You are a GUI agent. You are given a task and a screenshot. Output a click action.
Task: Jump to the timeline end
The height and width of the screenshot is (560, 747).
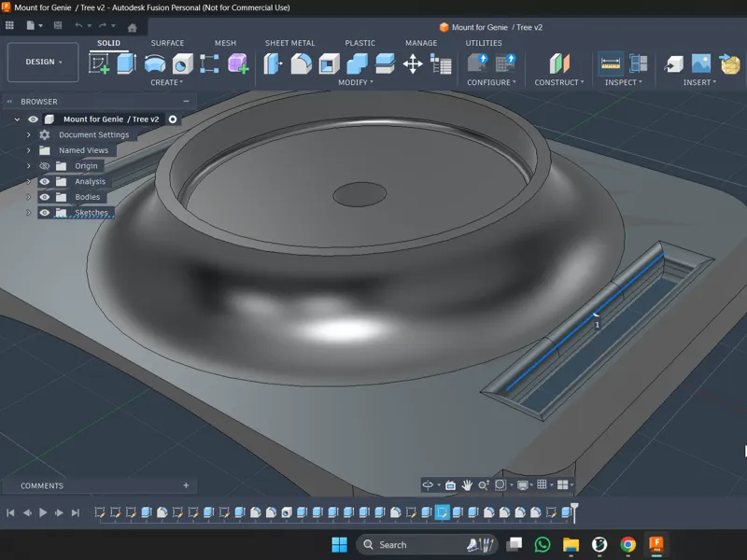[76, 512]
